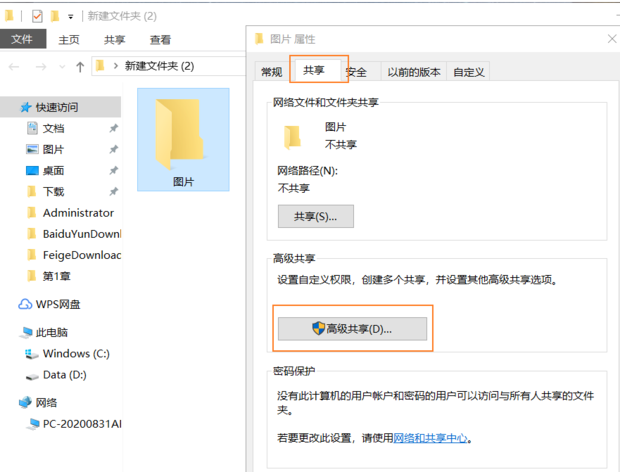Open 下载 in quick access
620x472 pixels.
click(53, 192)
